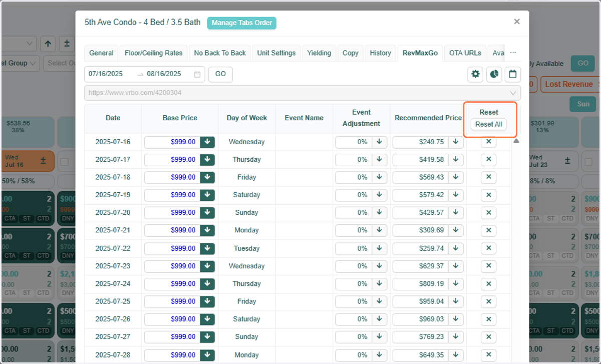Apply event adjustment arrow for 2025-07-21
Screen dimensions: 601x364
click(x=379, y=230)
